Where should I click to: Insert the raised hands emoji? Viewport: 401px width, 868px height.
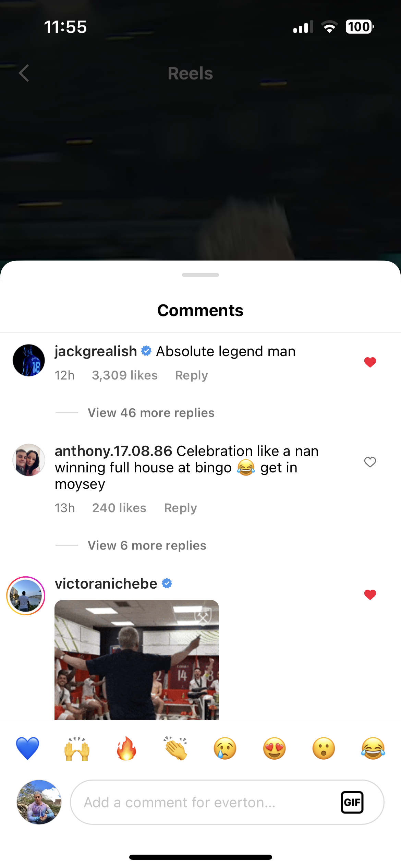[77, 748]
